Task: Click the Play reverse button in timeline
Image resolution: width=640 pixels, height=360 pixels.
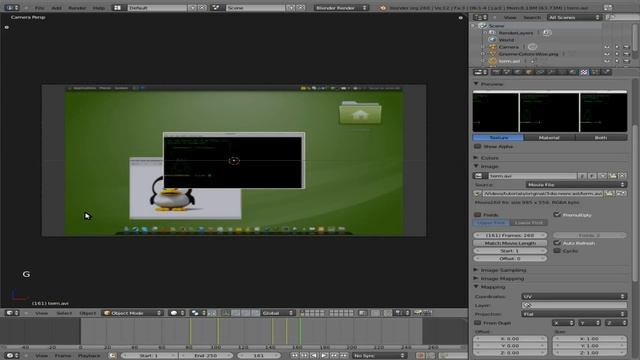Action: [314, 356]
